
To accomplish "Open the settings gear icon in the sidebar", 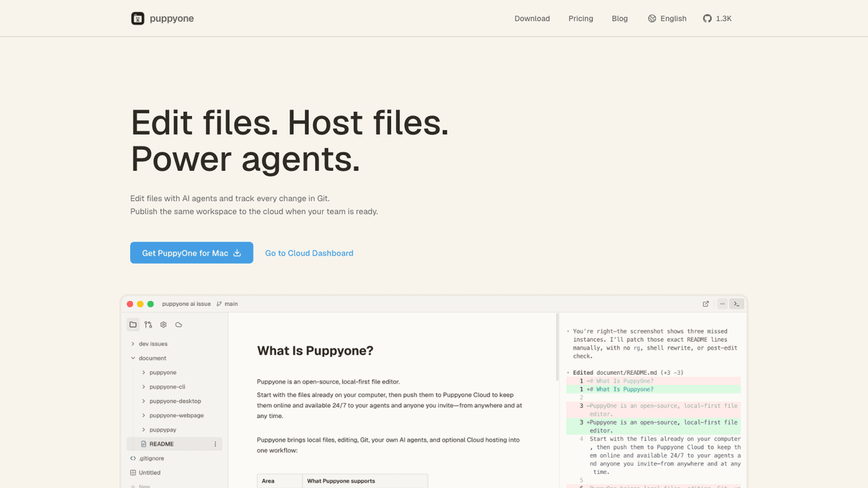I will pos(163,325).
